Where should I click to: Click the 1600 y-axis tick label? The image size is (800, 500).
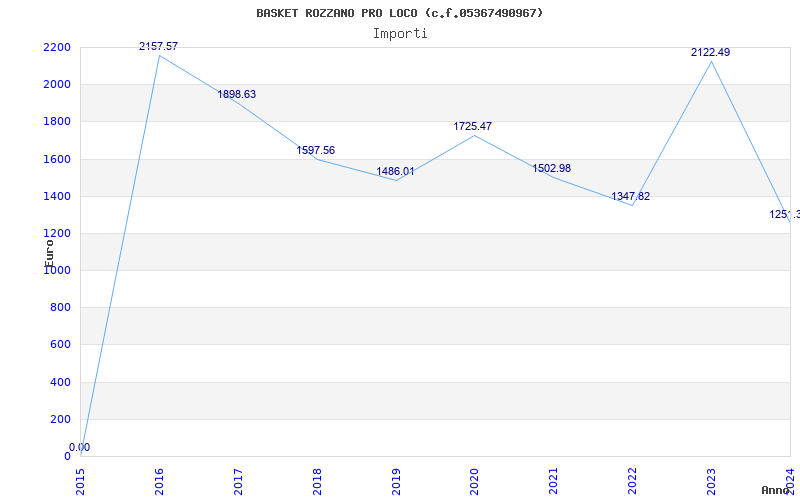(x=57, y=159)
